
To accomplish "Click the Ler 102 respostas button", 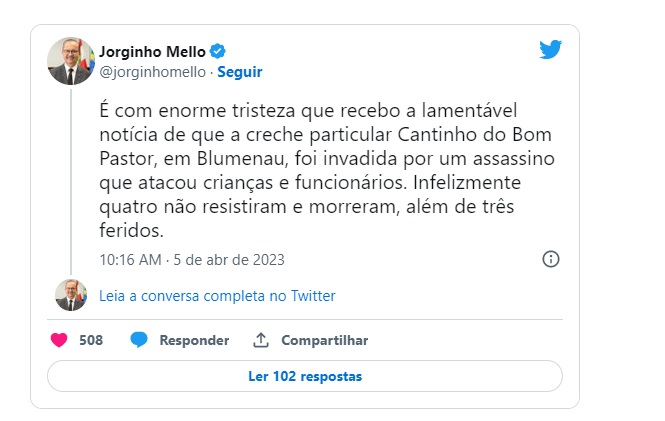I will point(305,377).
